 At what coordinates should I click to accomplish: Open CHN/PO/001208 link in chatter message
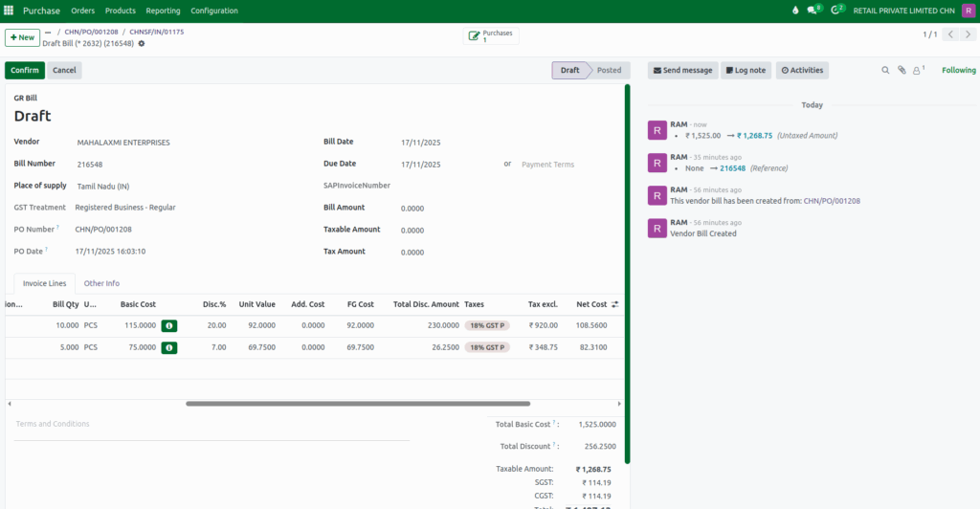(832, 201)
